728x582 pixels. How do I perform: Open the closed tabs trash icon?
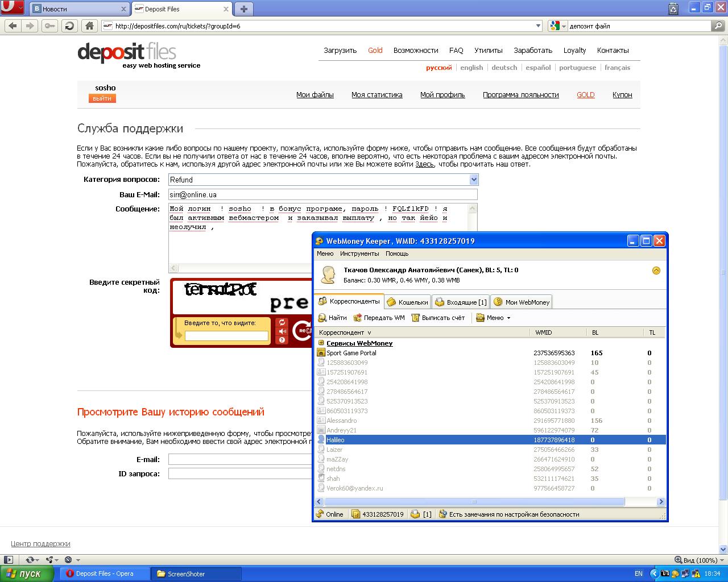tap(673, 8)
